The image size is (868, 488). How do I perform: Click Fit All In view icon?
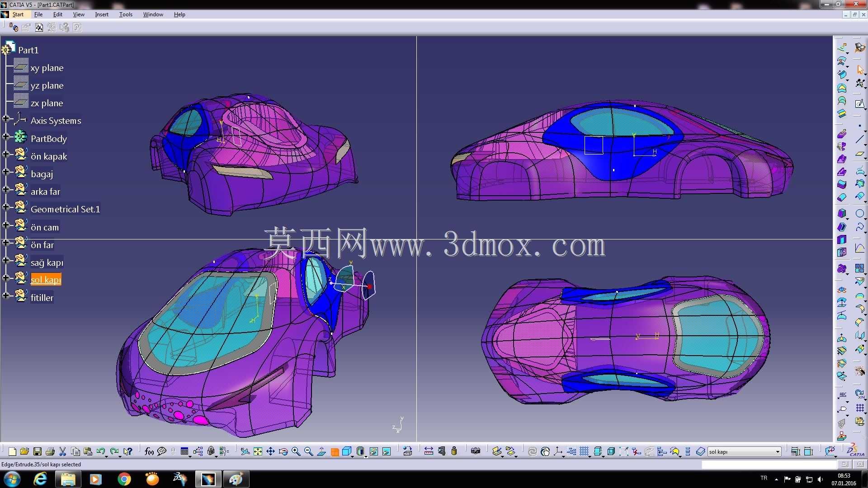(x=258, y=451)
